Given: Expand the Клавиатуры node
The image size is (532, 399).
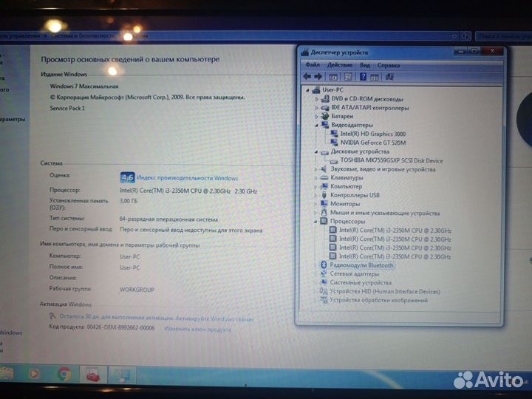Looking at the screenshot, I should coord(316,178).
